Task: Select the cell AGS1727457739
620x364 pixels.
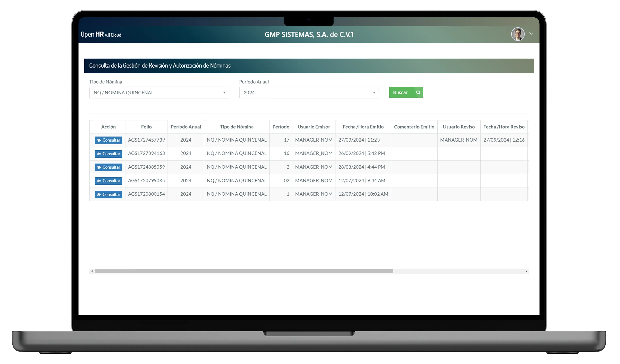Action: (x=146, y=140)
